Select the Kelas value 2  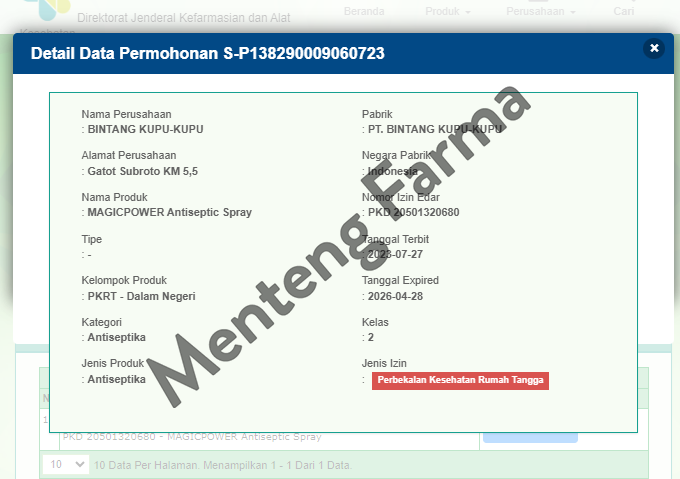[x=371, y=337]
